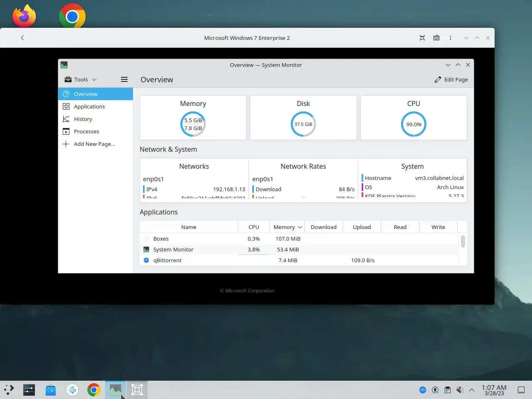Click Edit Page button

(x=451, y=79)
